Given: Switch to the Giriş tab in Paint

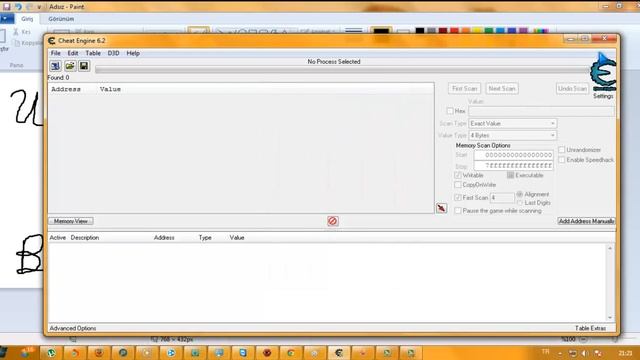Looking at the screenshot, I should point(27,19).
